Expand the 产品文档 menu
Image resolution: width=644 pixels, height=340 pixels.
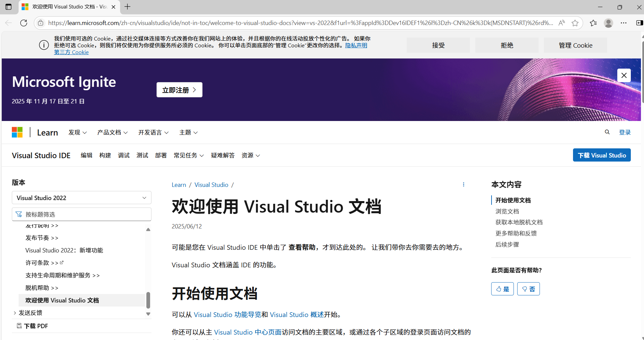click(x=113, y=132)
